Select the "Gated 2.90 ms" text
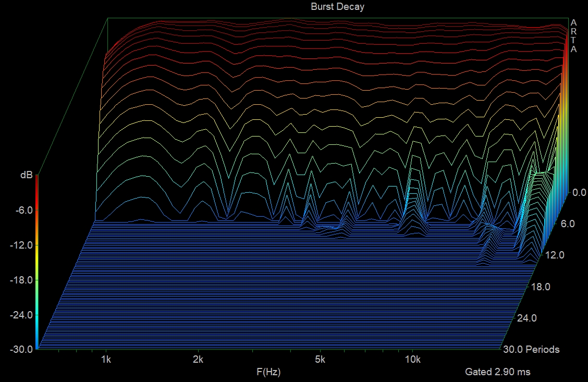Screen dimensions: 588x382 (498, 372)
